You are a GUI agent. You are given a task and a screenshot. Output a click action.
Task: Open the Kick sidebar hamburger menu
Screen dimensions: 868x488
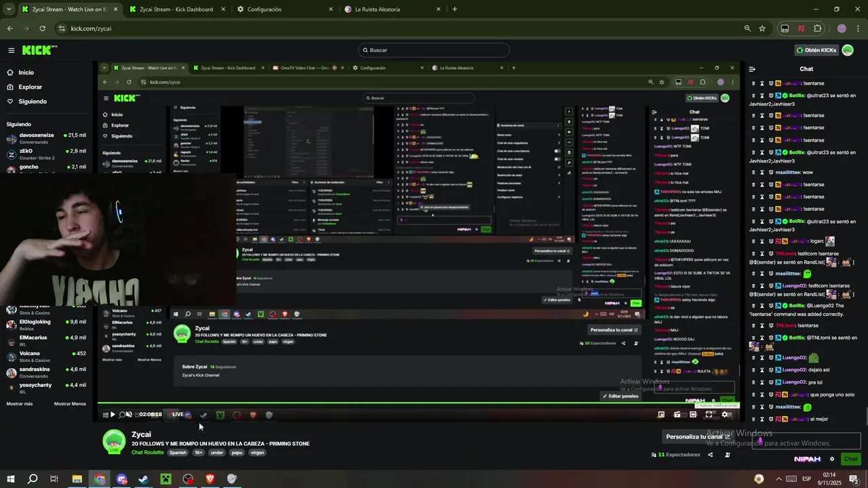tap(11, 50)
